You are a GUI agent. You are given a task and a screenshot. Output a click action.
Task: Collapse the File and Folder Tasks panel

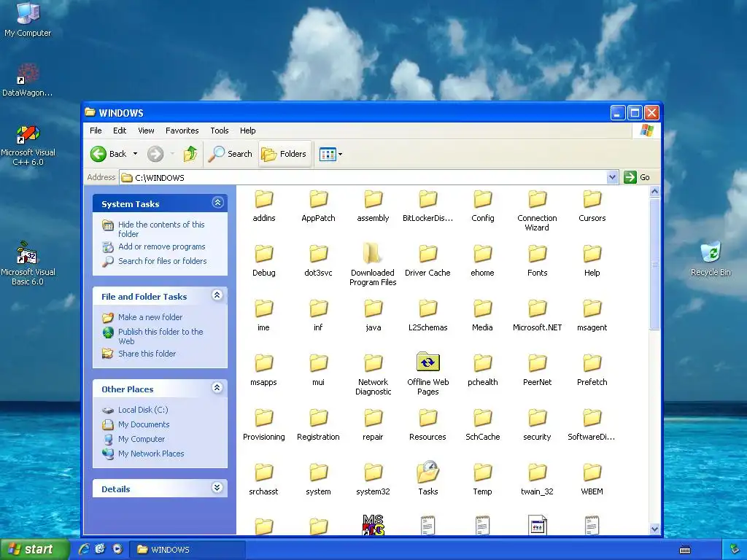217,296
